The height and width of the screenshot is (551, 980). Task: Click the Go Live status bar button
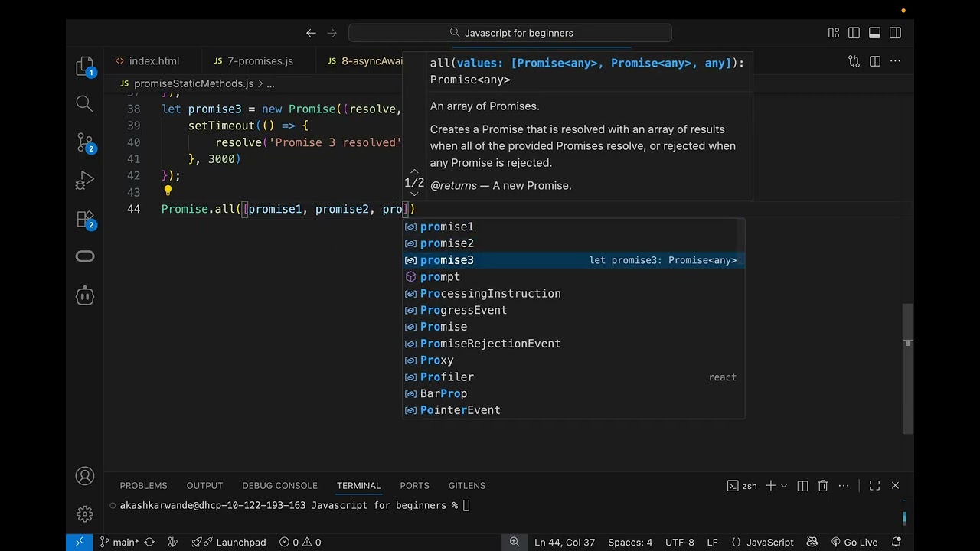pos(854,542)
